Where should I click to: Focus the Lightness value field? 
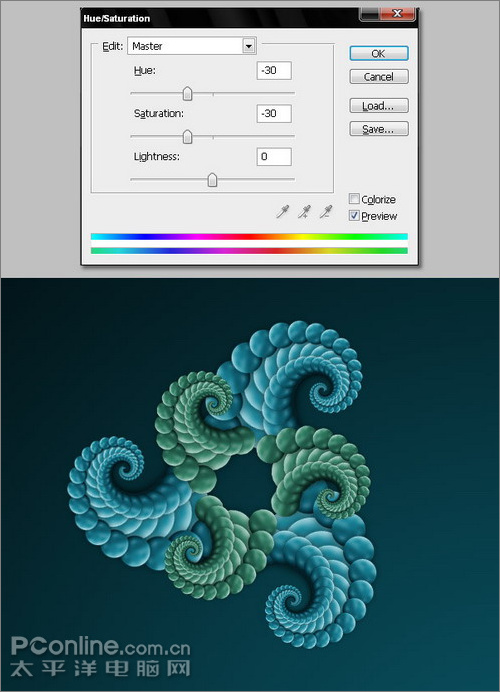point(274,157)
